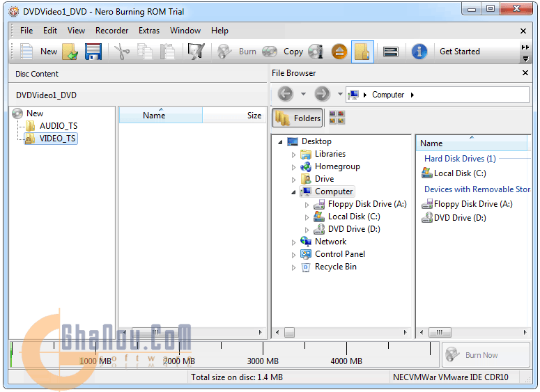
Task: Open the Help menu
Action: pyautogui.click(x=219, y=31)
